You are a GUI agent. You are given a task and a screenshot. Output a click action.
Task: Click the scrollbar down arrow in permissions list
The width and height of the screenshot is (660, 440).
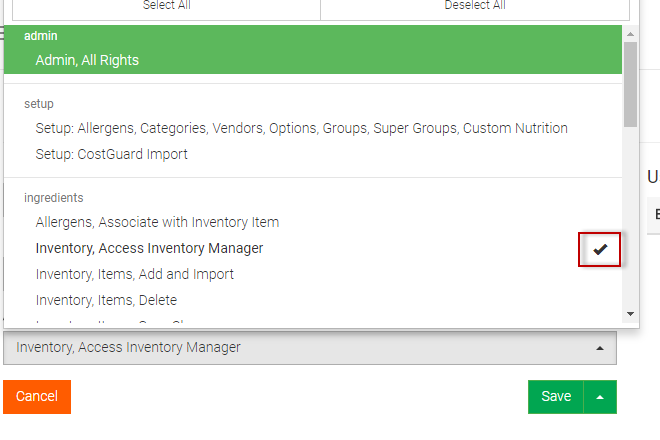[x=630, y=313]
